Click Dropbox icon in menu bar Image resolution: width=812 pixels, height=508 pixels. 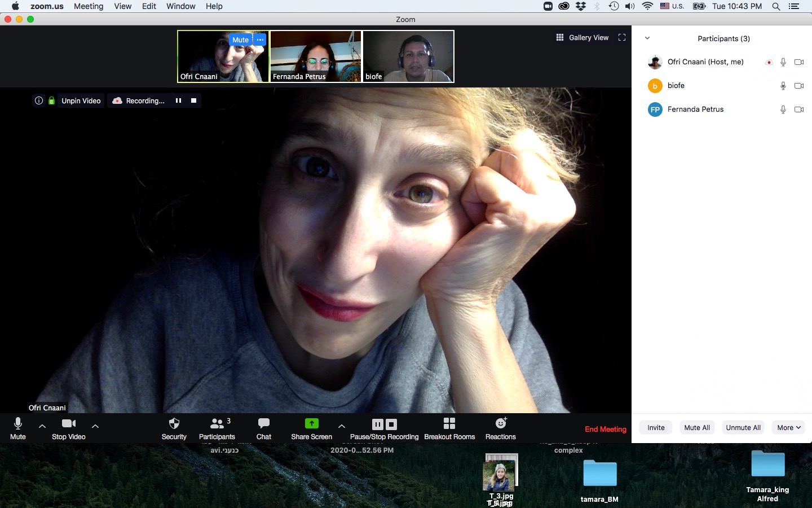point(580,6)
